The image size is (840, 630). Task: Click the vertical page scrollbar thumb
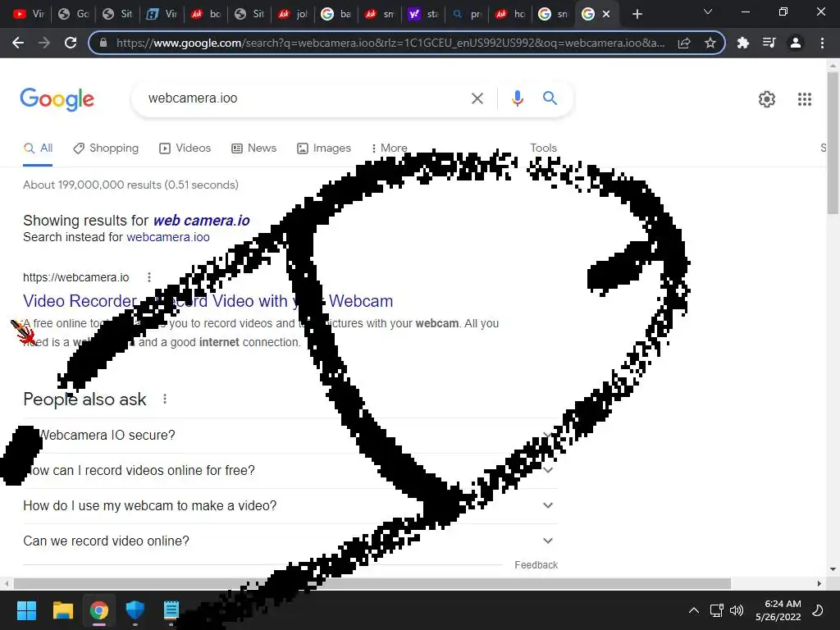click(833, 142)
